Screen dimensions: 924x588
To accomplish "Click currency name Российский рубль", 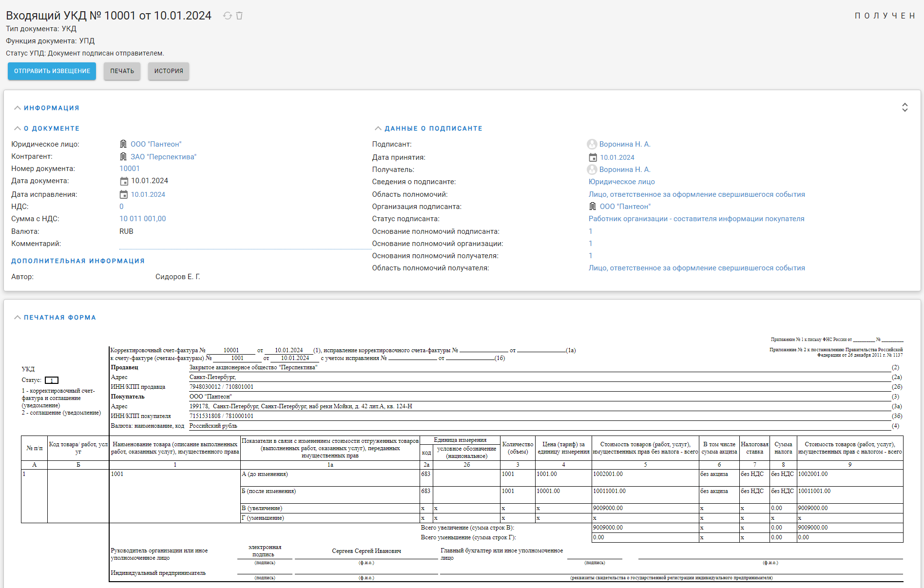I will pyautogui.click(x=213, y=426).
